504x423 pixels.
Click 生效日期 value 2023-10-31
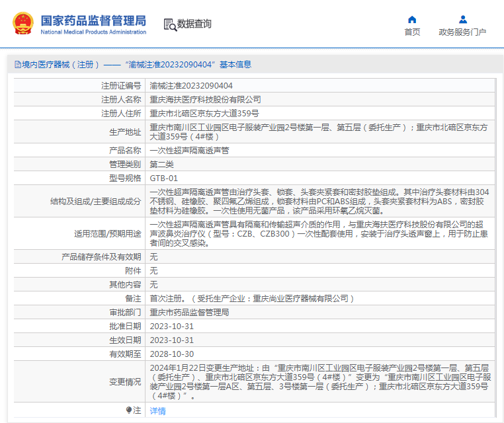pos(172,340)
